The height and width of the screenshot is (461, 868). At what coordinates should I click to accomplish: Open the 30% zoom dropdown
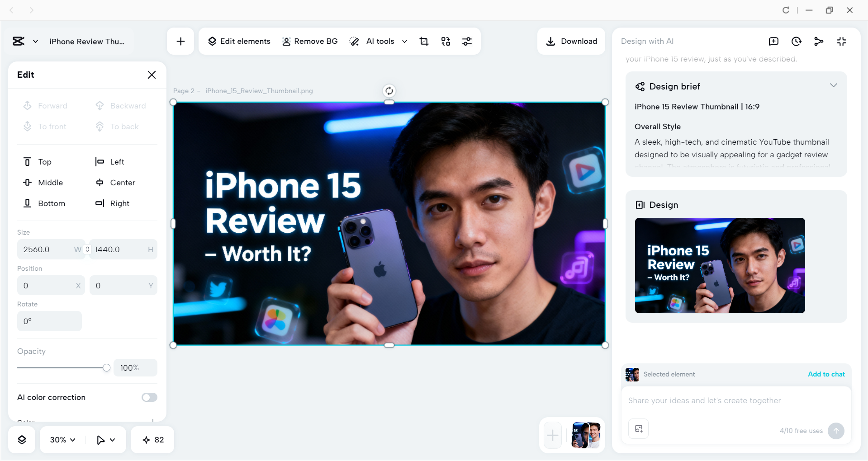pyautogui.click(x=62, y=440)
